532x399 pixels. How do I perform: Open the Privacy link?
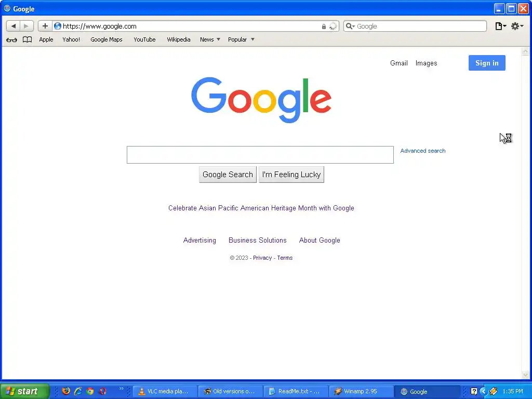point(262,258)
